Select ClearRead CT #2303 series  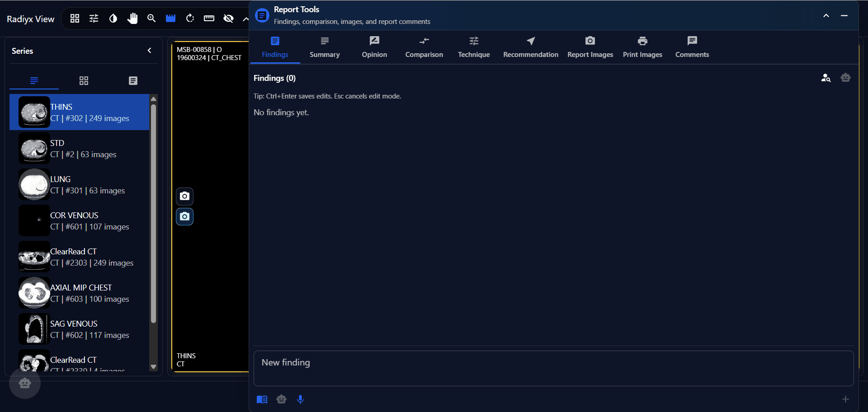79,257
